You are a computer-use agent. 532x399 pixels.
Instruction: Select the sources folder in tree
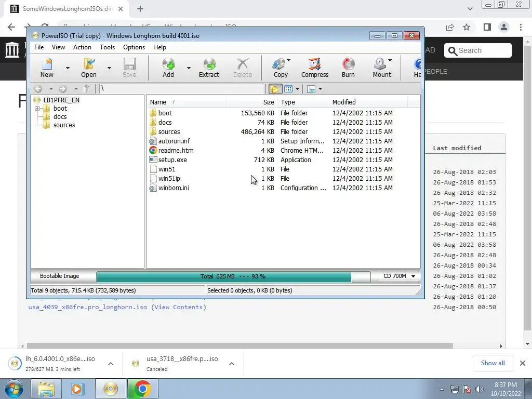(x=64, y=125)
